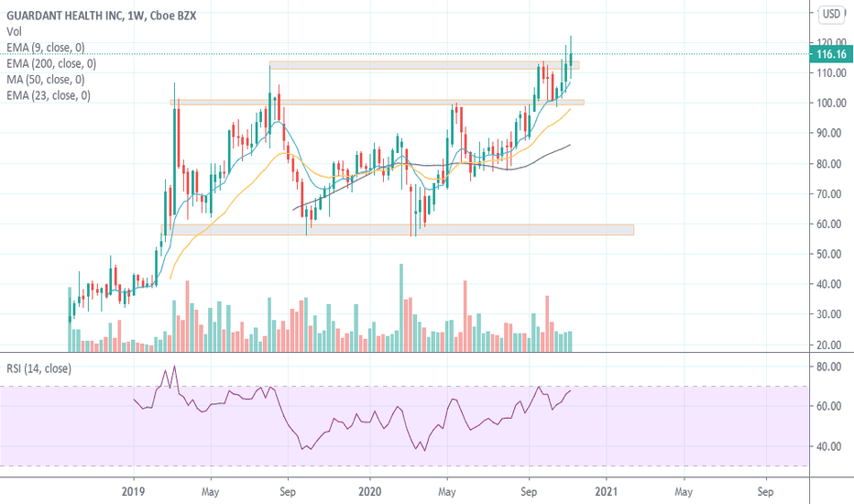This screenshot has height=504, width=854.
Task: Click the 60.00 price scale label
Action: pyautogui.click(x=831, y=224)
